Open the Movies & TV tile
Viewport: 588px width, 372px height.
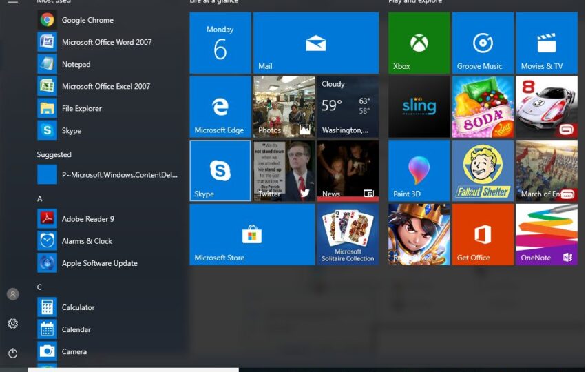[x=547, y=43]
